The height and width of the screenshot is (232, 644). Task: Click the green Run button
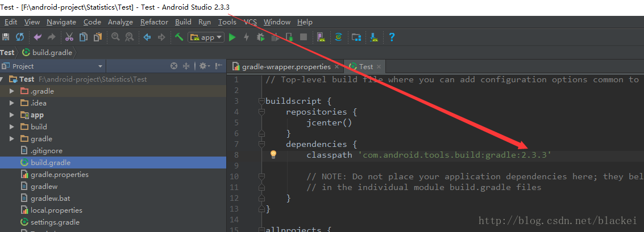(x=232, y=37)
